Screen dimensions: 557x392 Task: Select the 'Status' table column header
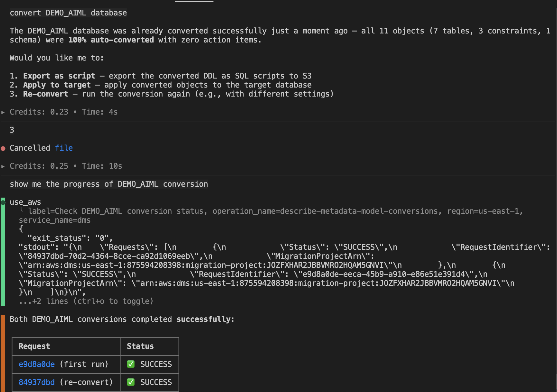pos(140,346)
